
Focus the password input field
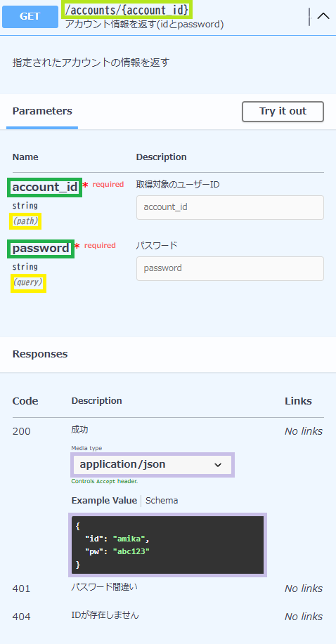231,268
